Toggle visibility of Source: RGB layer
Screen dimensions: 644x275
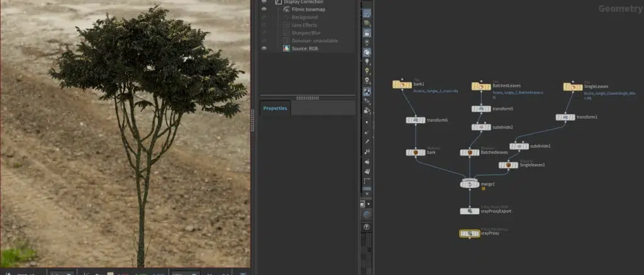264,48
